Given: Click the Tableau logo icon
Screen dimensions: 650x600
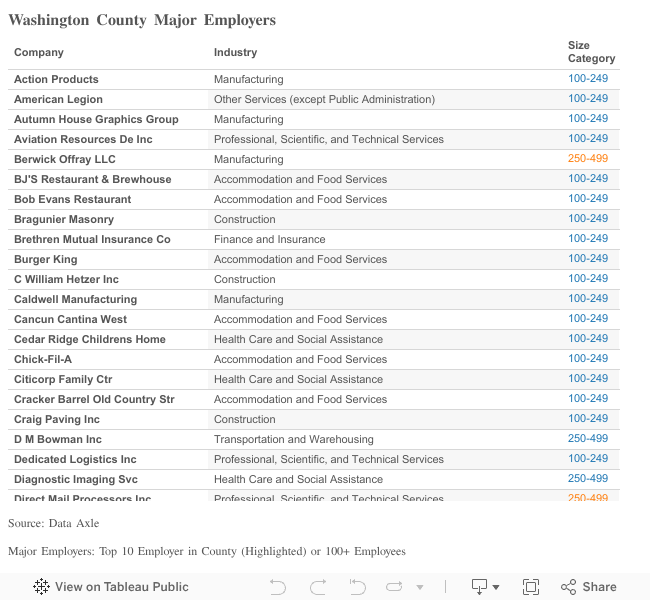Looking at the screenshot, I should [x=41, y=587].
